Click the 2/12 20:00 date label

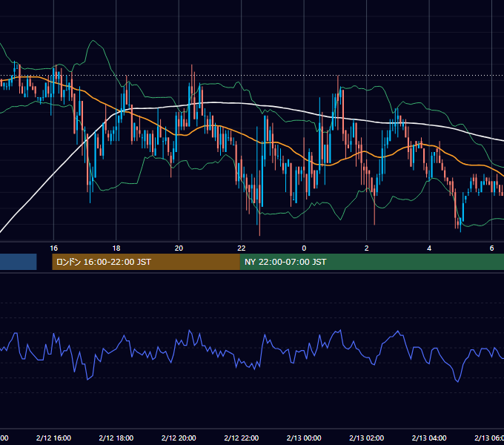coord(179,438)
